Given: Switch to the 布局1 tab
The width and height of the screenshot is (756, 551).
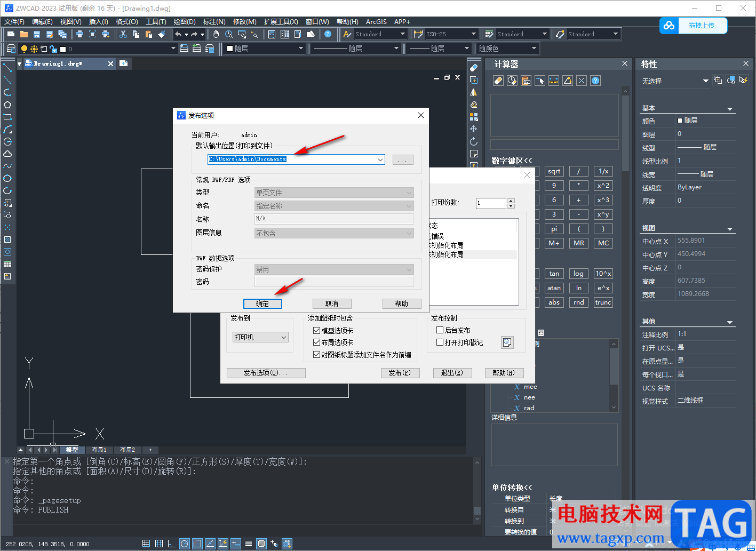Looking at the screenshot, I should pyautogui.click(x=99, y=450).
